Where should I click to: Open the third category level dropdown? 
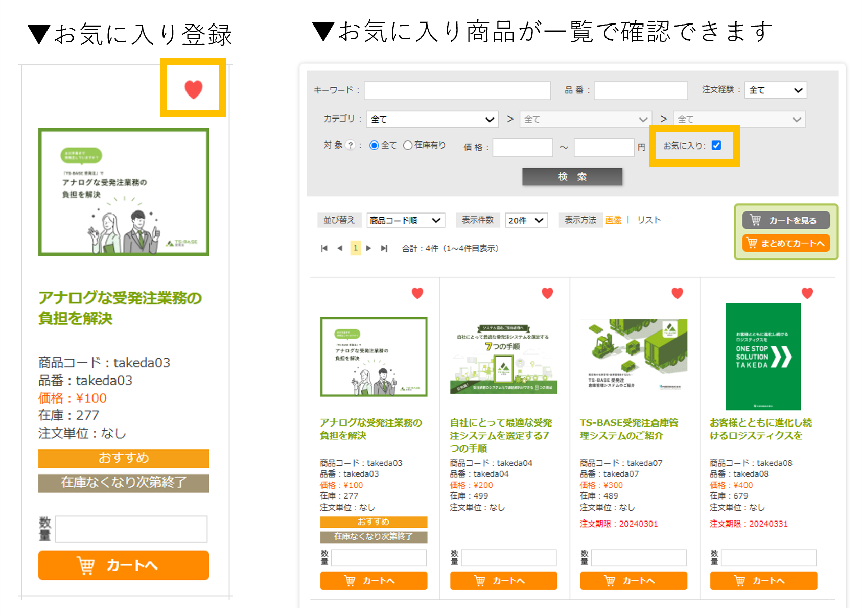click(x=739, y=119)
